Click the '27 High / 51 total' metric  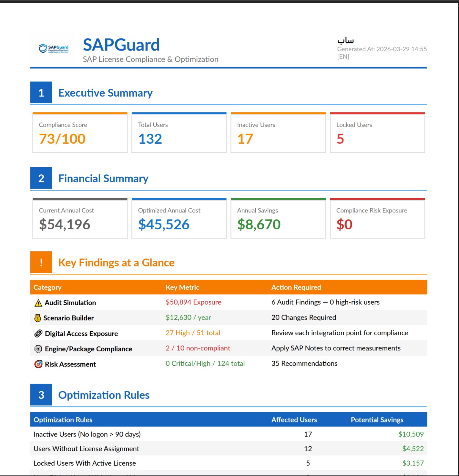click(193, 333)
